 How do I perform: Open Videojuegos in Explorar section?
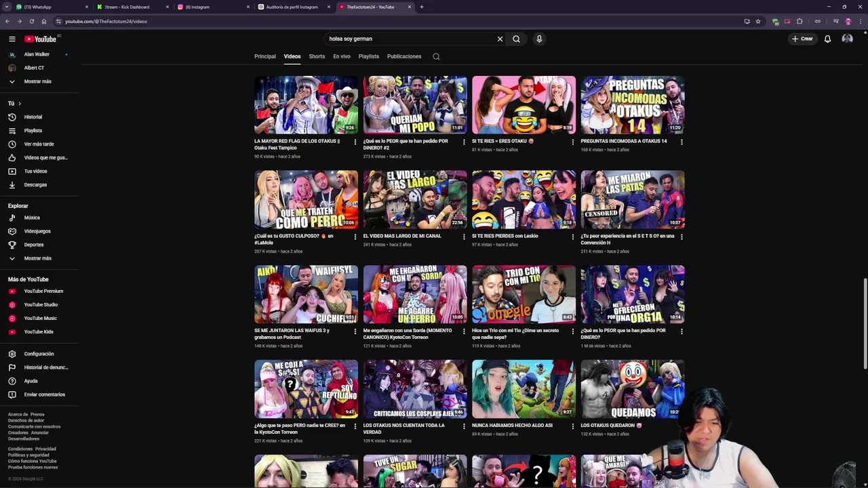[x=39, y=231]
